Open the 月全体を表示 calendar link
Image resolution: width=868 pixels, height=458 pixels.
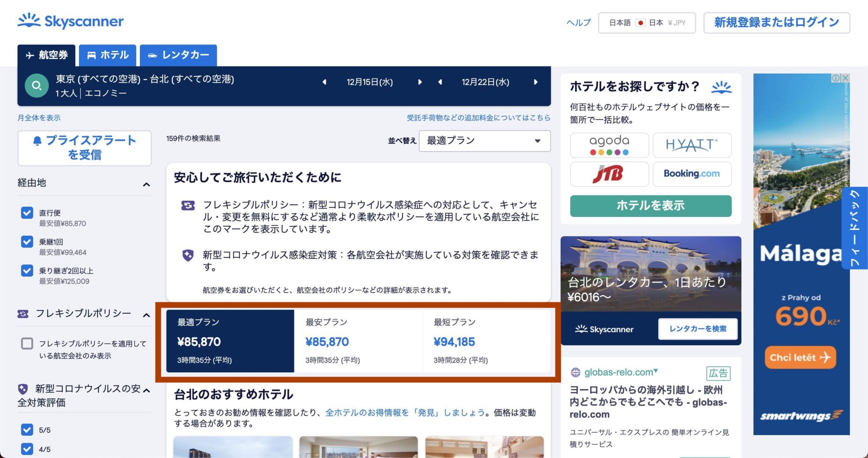click(39, 117)
